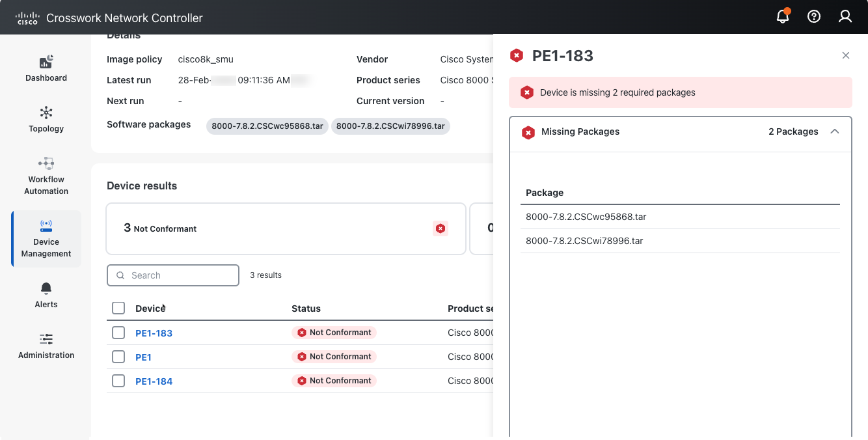Click the help question mark icon
This screenshot has width=868, height=440.
click(x=814, y=17)
